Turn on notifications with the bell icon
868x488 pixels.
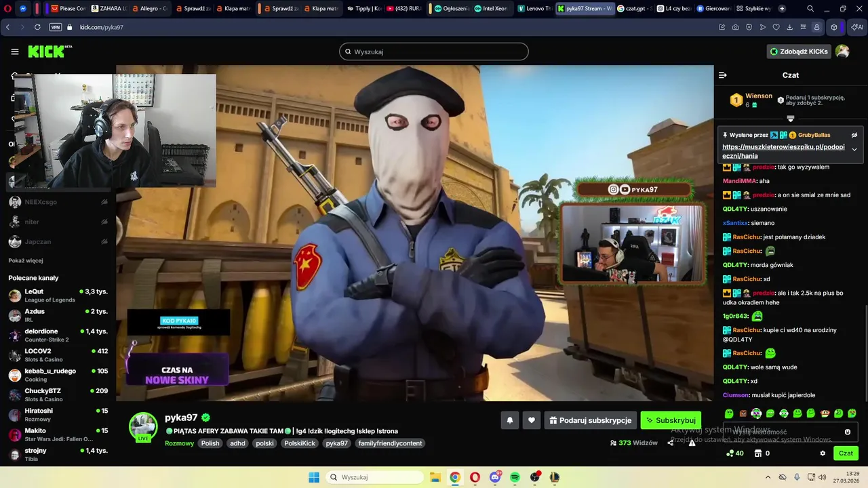pos(510,420)
